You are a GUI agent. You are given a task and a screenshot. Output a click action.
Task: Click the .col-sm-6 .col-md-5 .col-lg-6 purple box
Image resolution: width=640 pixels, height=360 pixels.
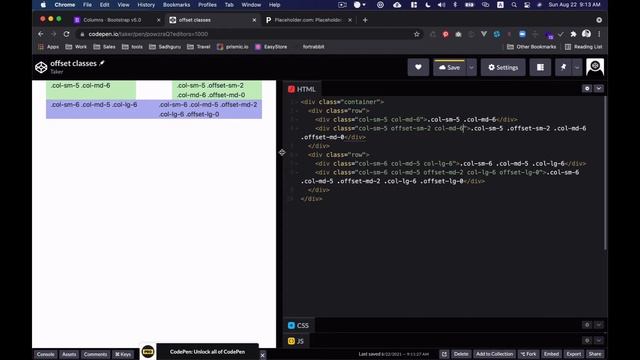click(x=100, y=109)
